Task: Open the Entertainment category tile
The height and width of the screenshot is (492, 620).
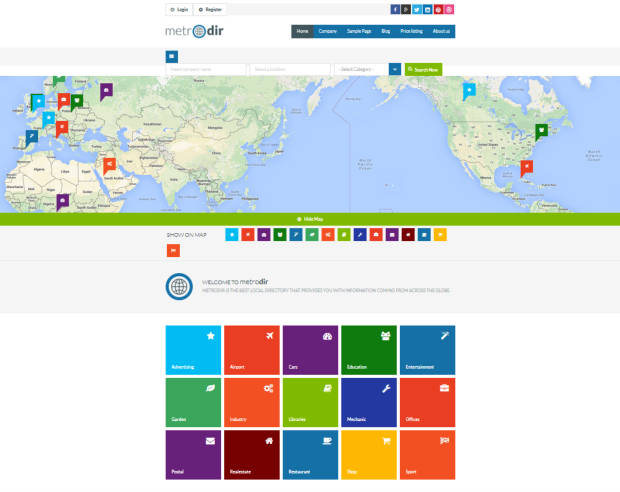Action: [427, 350]
